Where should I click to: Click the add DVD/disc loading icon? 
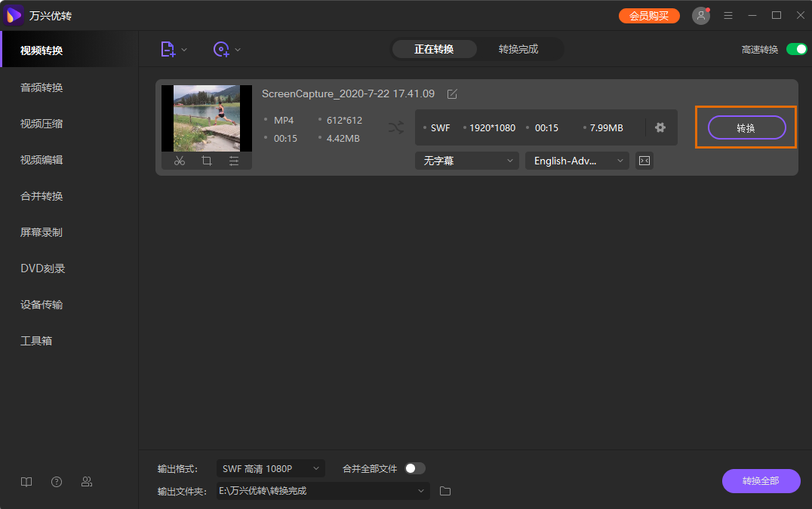click(222, 49)
